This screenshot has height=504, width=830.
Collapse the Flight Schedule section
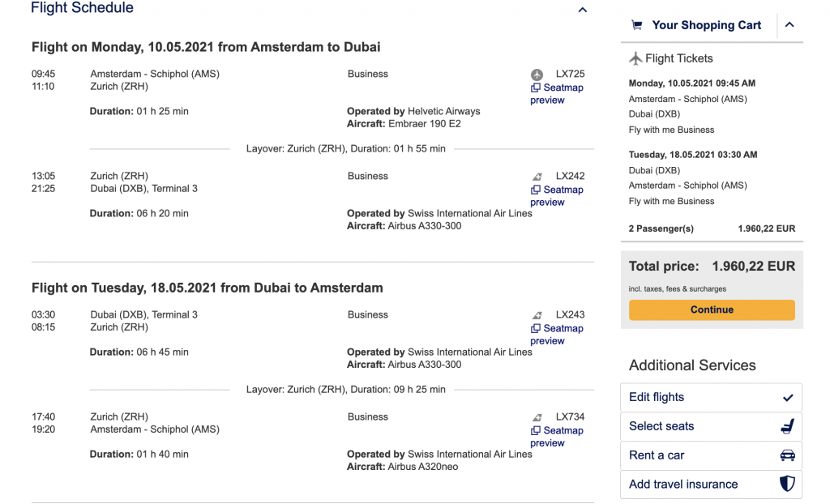click(582, 11)
